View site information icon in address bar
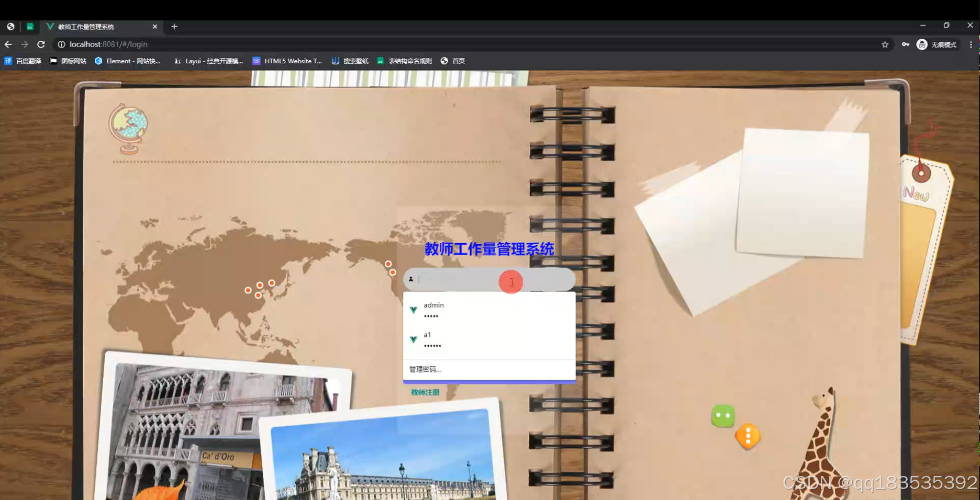The image size is (980, 500). click(x=61, y=44)
